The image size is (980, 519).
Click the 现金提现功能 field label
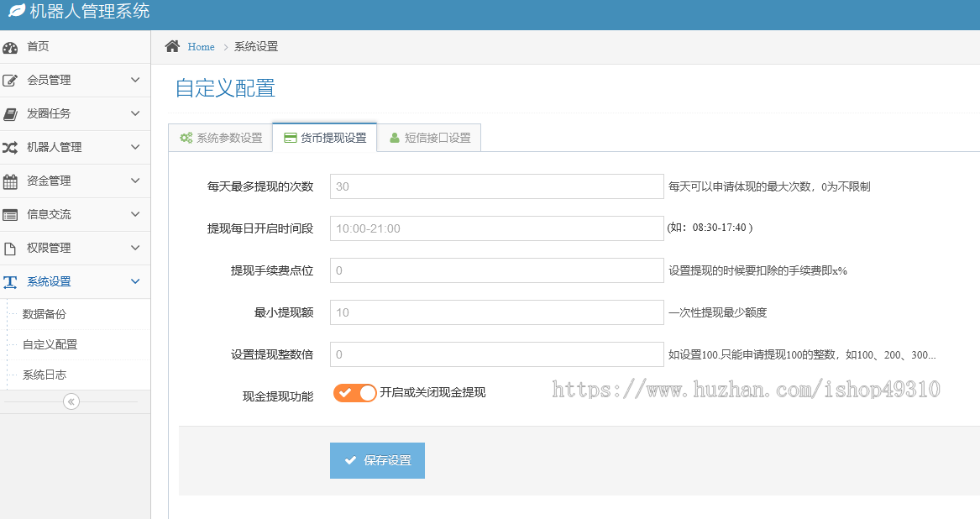point(278,396)
